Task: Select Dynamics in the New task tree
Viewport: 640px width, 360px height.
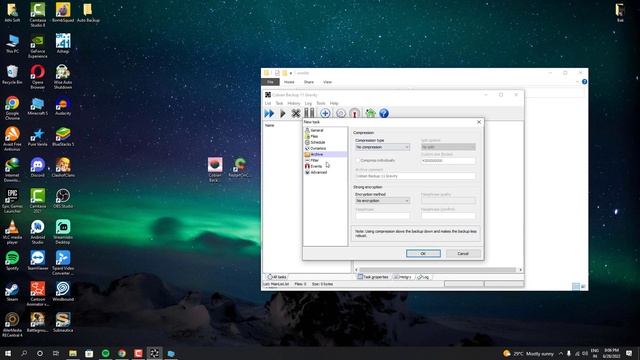Action: click(x=318, y=148)
